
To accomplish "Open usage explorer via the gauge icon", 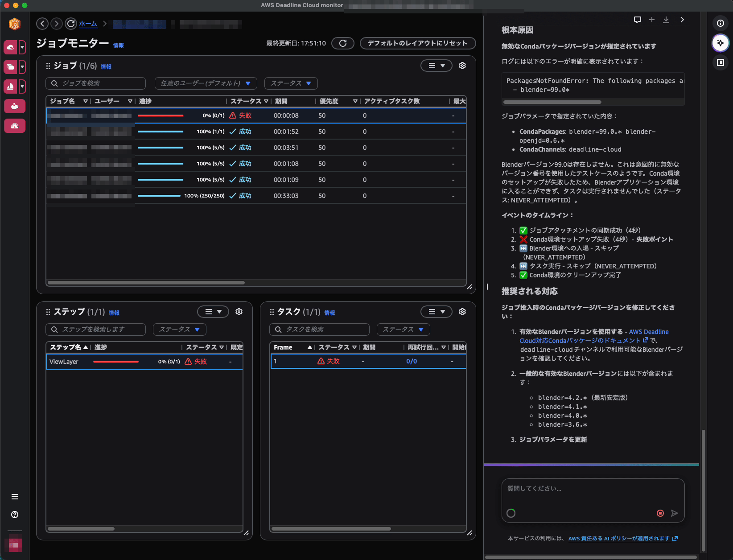I will 15,126.
